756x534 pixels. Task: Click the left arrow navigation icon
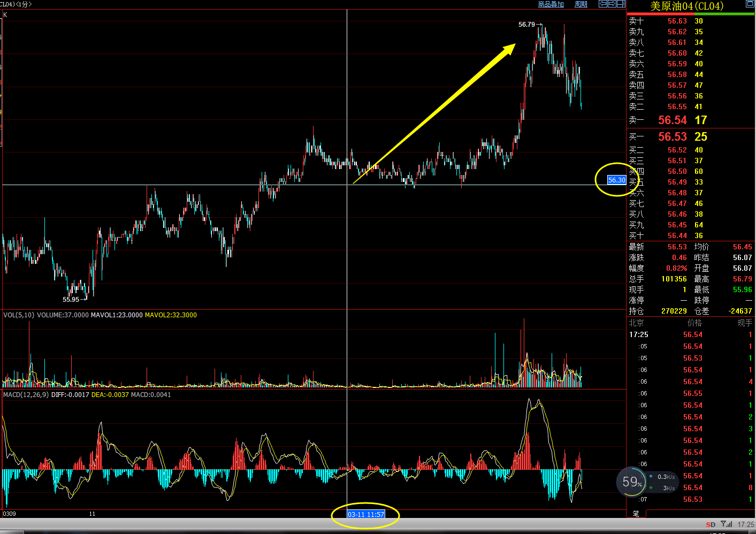(x=603, y=4)
